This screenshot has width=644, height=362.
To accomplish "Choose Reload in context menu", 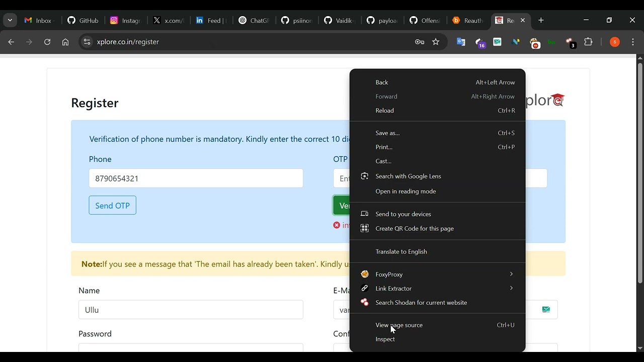I will point(437,111).
